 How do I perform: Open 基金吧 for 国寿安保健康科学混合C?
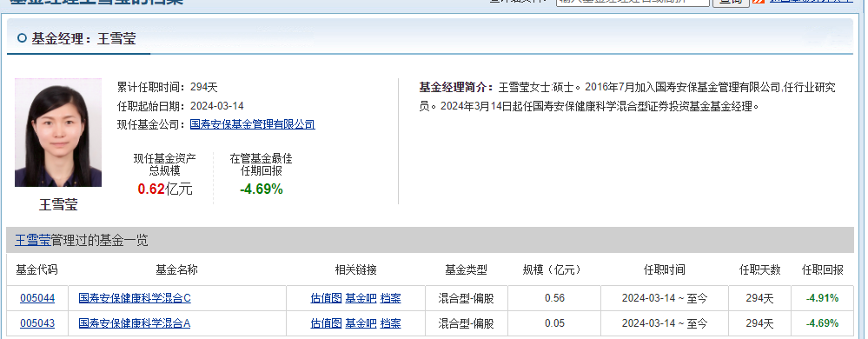[361, 298]
